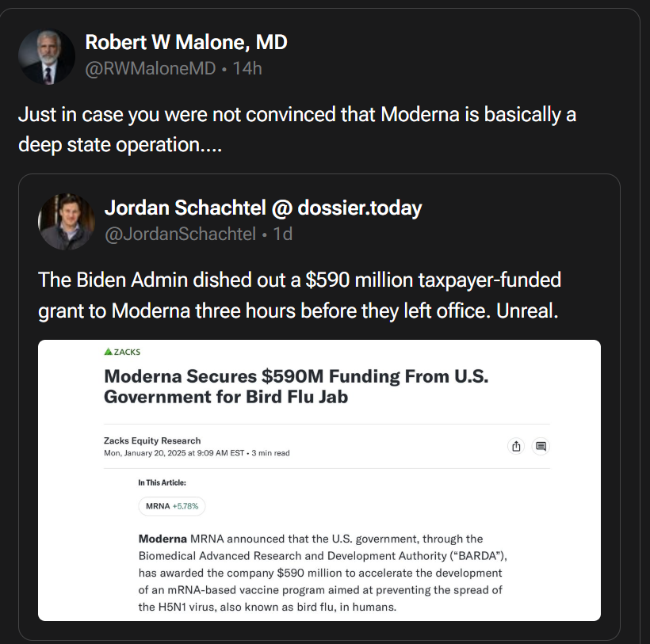
Task: Click the +5.78% stock change value
Action: click(187, 505)
